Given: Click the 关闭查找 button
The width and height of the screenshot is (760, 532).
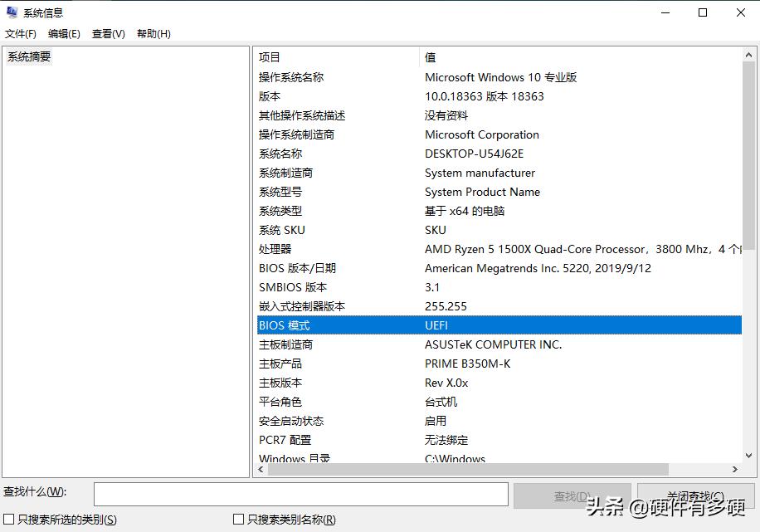Looking at the screenshot, I should [697, 495].
